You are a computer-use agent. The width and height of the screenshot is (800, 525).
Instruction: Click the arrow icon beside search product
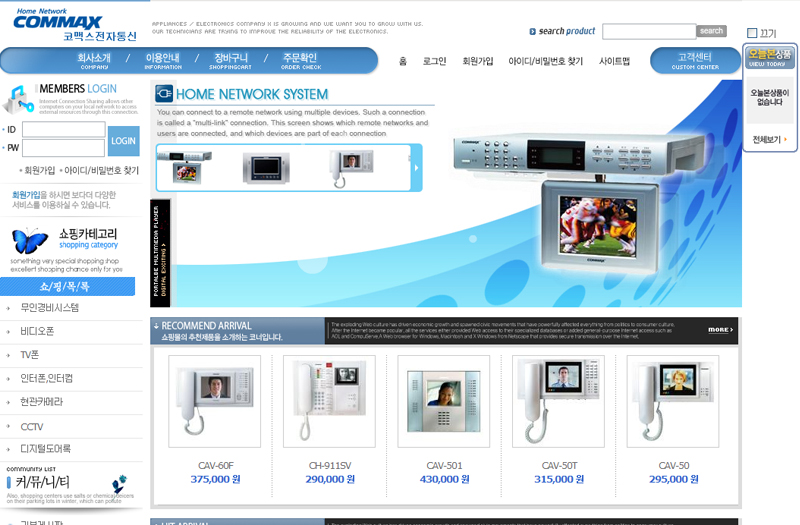click(532, 32)
